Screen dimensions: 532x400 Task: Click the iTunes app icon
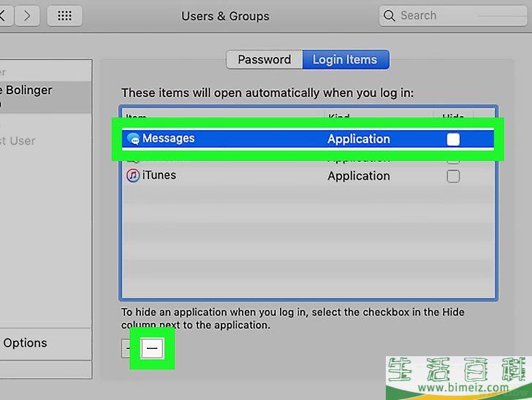click(133, 176)
